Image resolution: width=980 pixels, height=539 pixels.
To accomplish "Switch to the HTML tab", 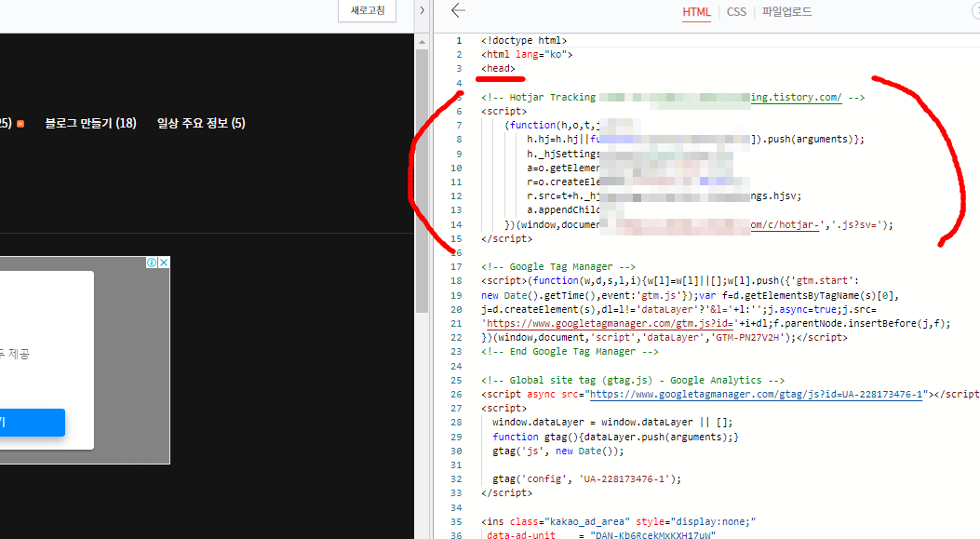I will coord(696,12).
